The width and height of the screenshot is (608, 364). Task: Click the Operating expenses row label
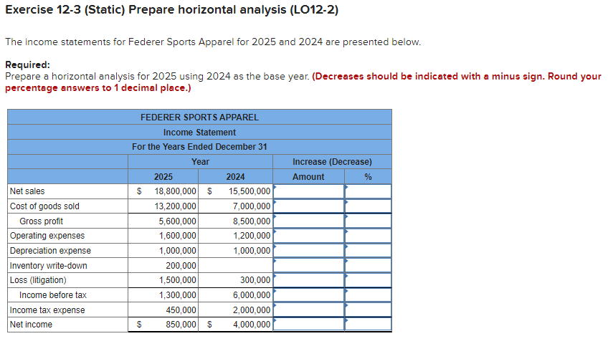point(47,236)
